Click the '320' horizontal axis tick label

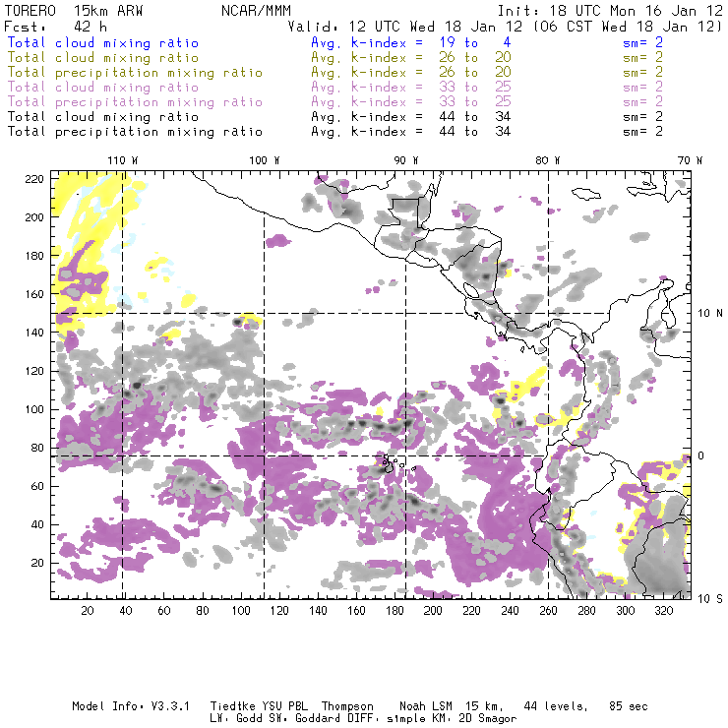click(x=663, y=611)
